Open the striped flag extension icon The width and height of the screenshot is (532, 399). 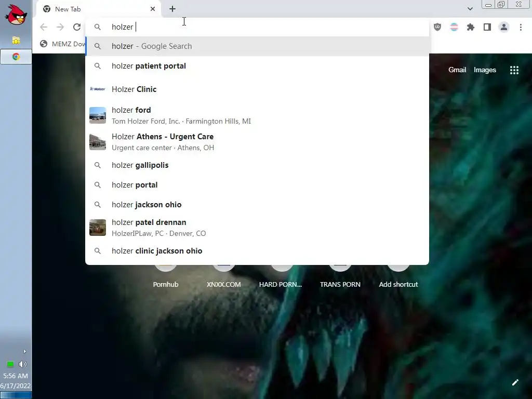(x=454, y=27)
